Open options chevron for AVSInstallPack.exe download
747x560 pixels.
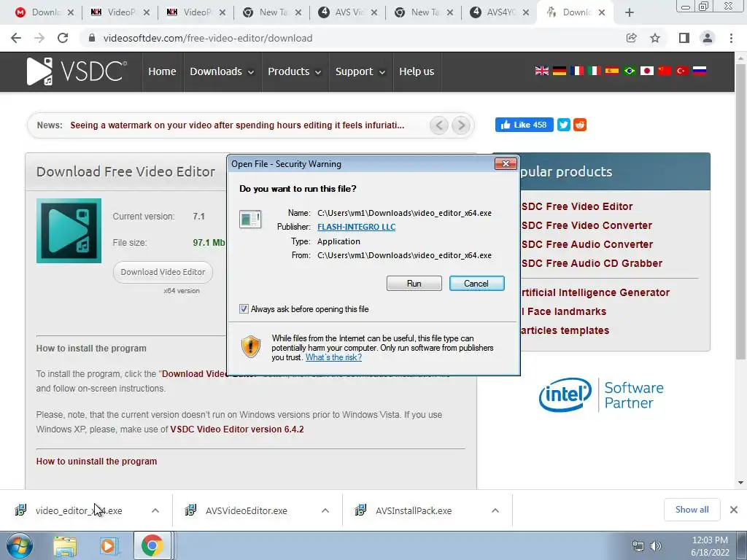(495, 510)
